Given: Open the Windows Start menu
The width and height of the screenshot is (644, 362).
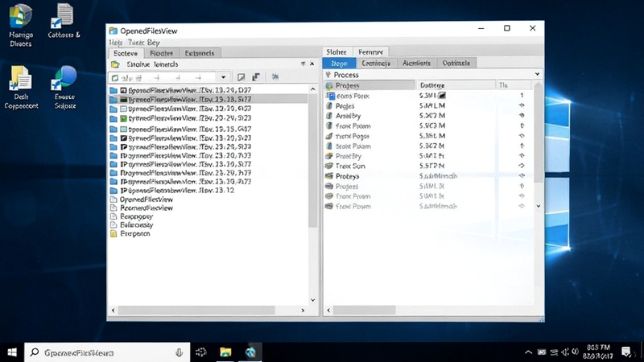Looking at the screenshot, I should (12, 352).
